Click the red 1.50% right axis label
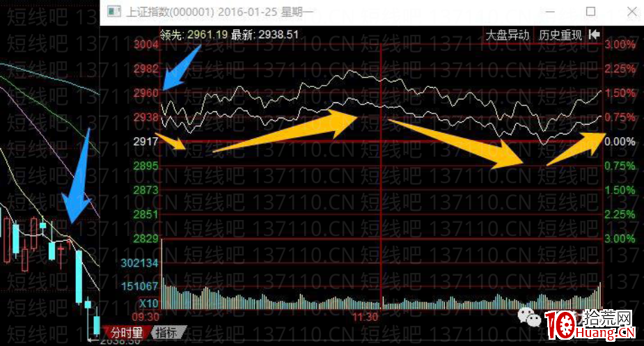The width and height of the screenshot is (644, 346). [620, 93]
